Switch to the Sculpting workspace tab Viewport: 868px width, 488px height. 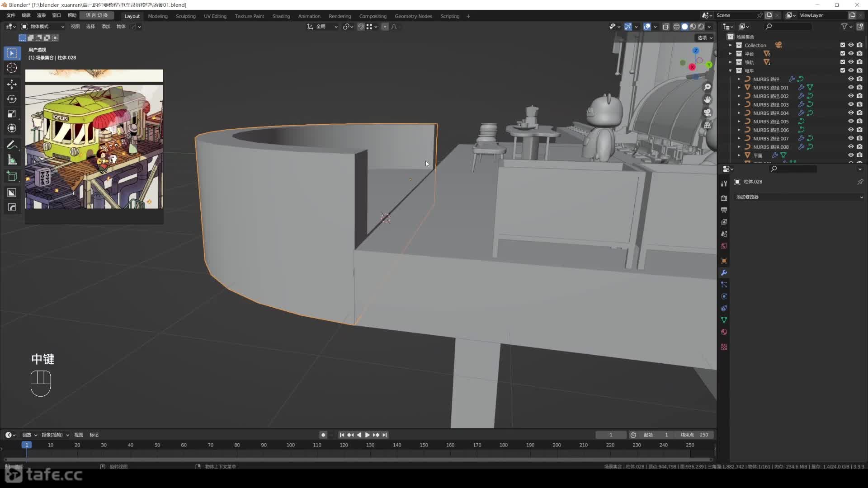[x=185, y=16]
